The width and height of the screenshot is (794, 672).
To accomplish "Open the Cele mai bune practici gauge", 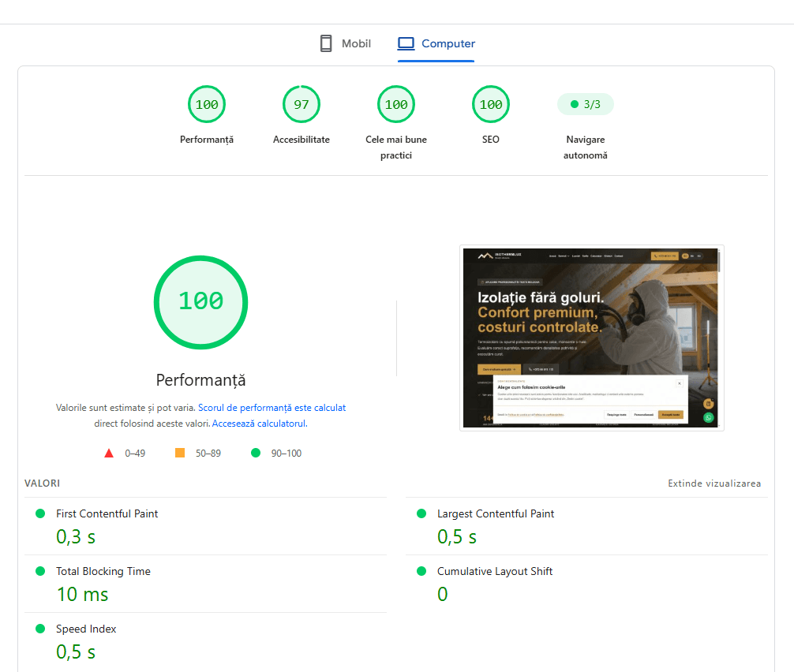I will (x=396, y=104).
